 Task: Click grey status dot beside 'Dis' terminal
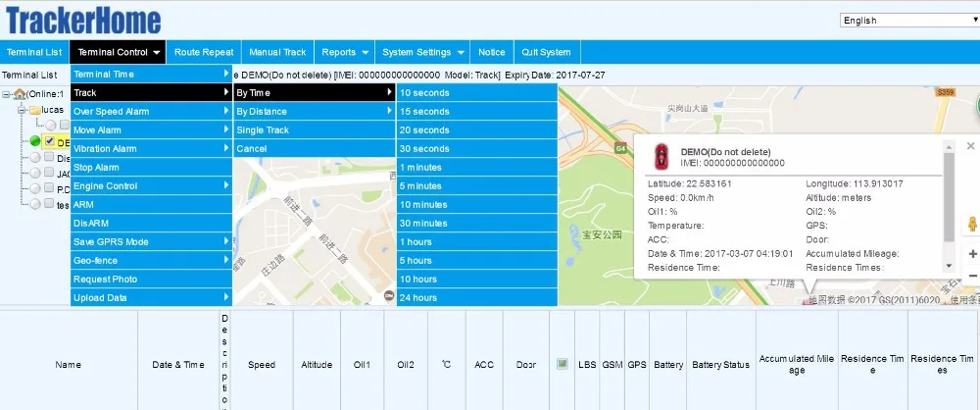click(35, 157)
